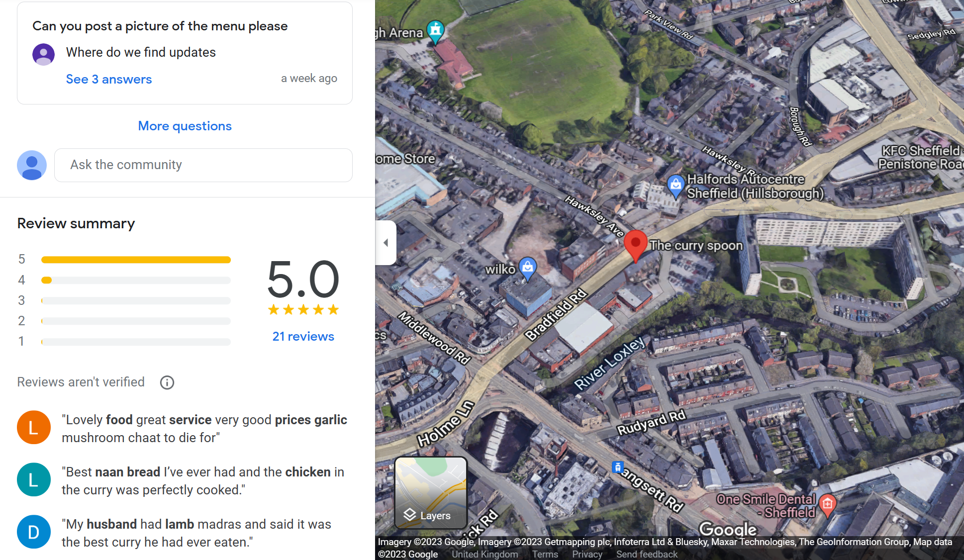This screenshot has width=964, height=560.
Task: Open reviews aren't verified info icon
Action: (167, 382)
